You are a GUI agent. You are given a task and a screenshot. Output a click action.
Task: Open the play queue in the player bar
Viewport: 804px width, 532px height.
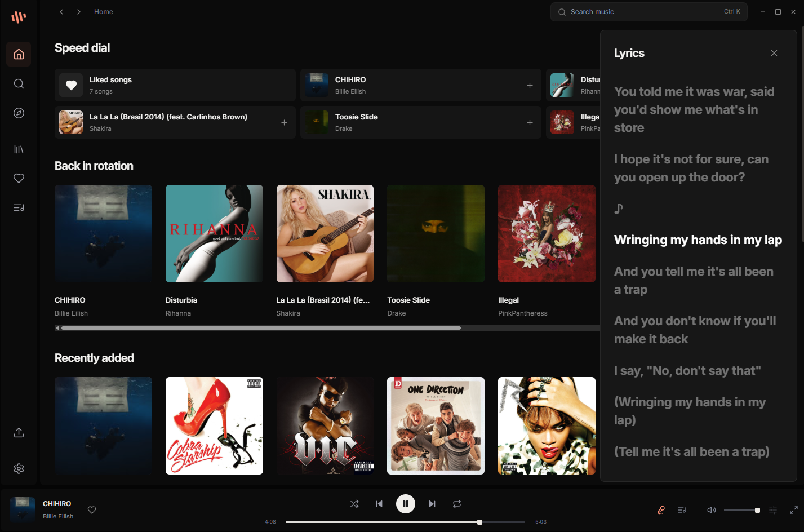(682, 510)
